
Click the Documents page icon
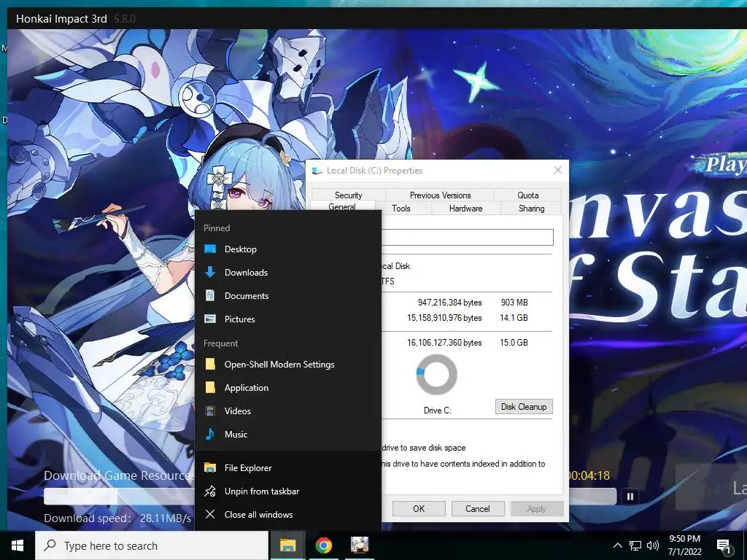coord(210,295)
